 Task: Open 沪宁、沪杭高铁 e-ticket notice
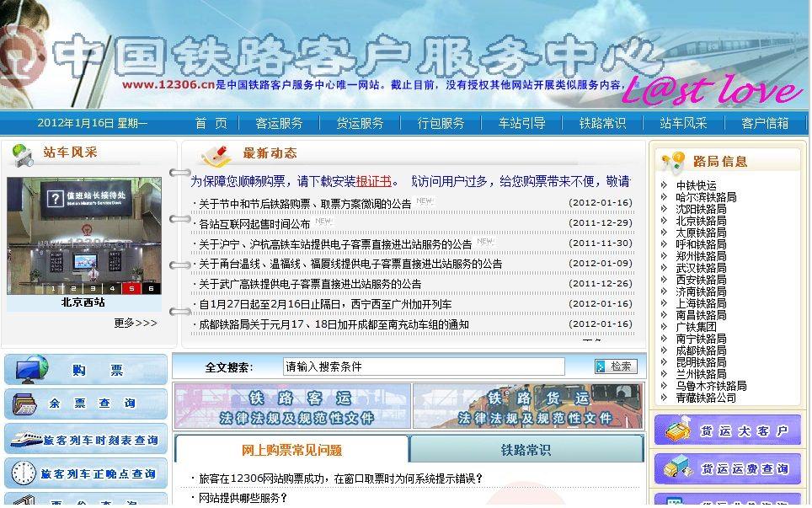tap(335, 244)
